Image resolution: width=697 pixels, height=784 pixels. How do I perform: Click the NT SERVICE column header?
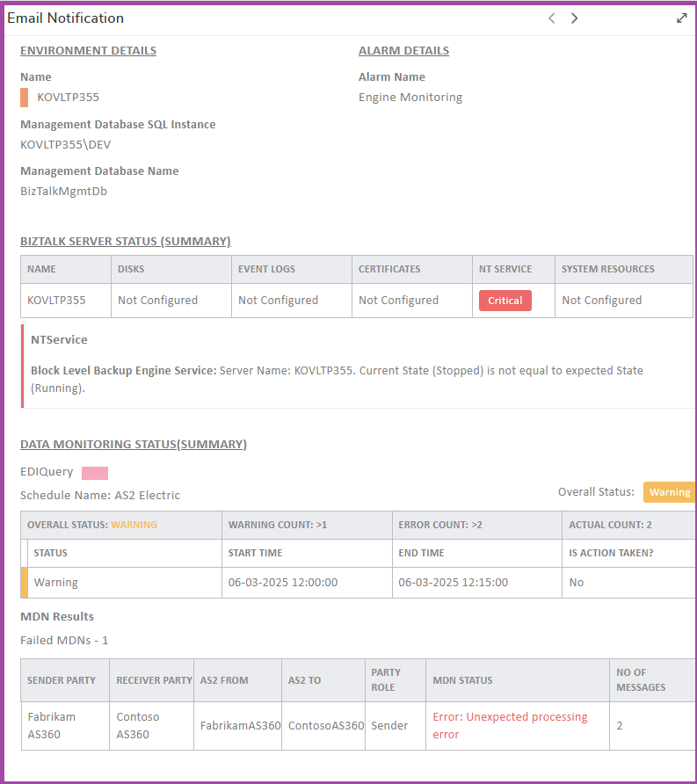point(513,270)
